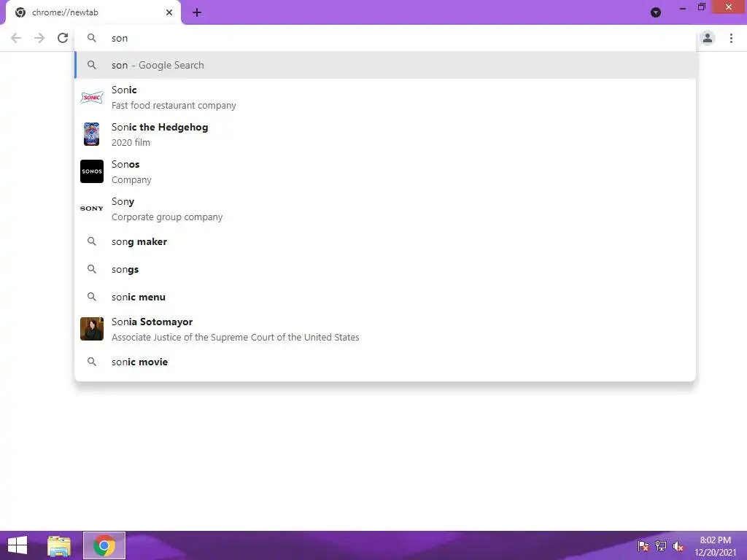Click magnifier icon in Google Search row
Screen dimensions: 747x560
(91, 65)
